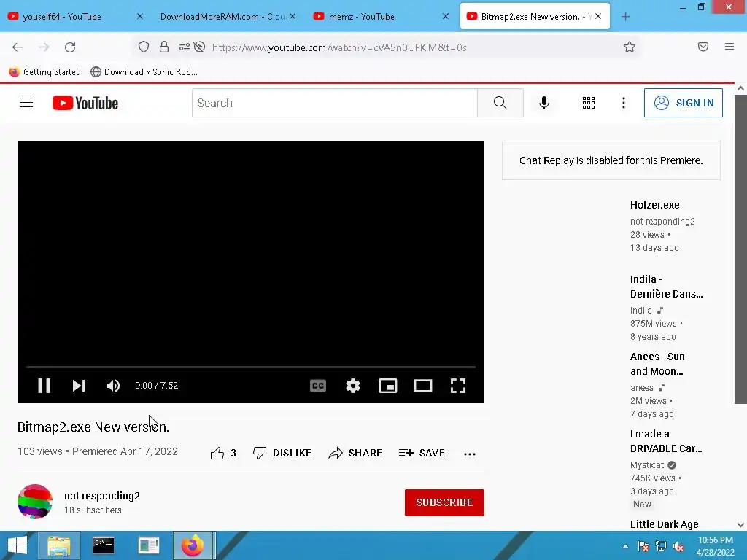Click the Mysticat channel name

pyautogui.click(x=646, y=464)
